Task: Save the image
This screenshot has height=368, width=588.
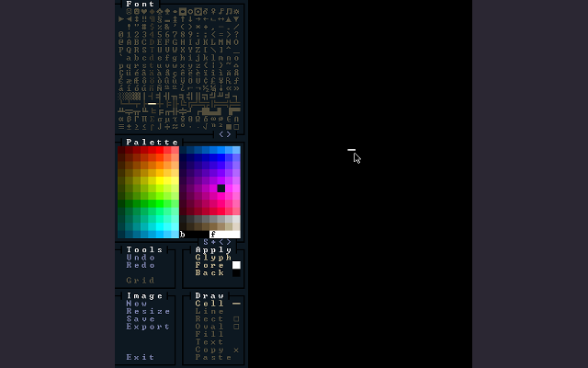Action: pos(141,319)
